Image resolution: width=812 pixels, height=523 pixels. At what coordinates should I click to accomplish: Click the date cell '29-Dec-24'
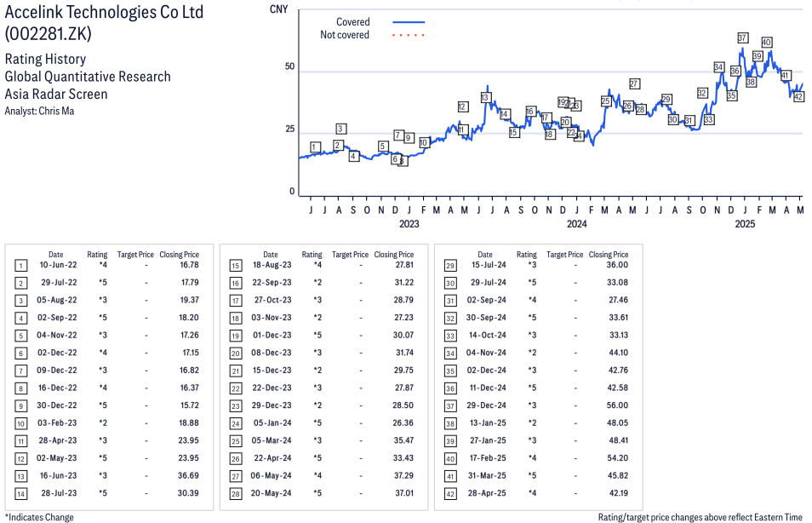point(486,405)
